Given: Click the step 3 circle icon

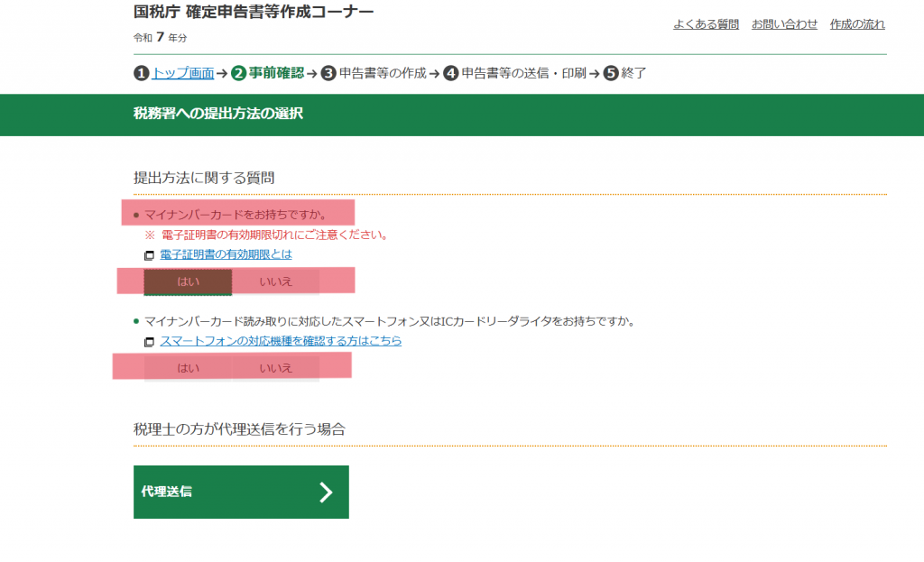Looking at the screenshot, I should (329, 73).
